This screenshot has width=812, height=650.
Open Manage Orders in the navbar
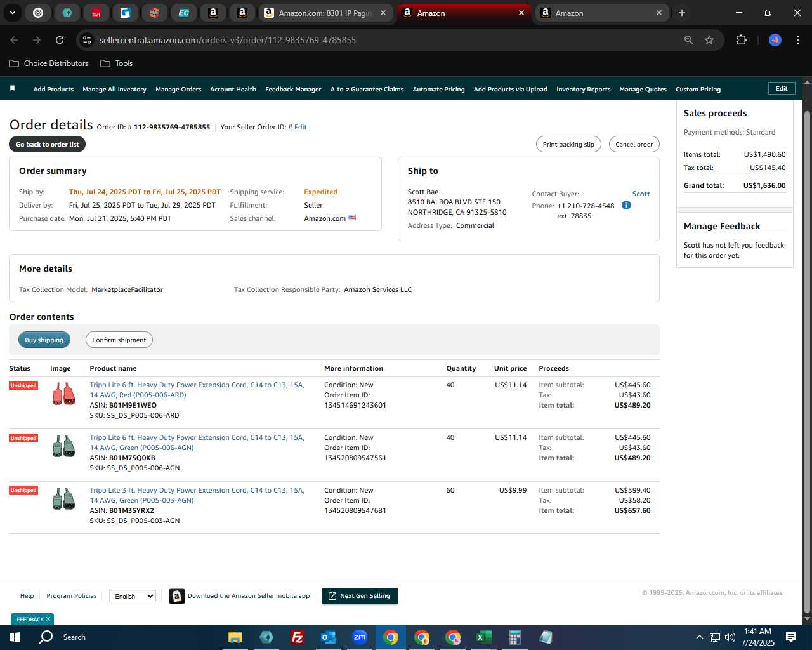click(x=178, y=90)
